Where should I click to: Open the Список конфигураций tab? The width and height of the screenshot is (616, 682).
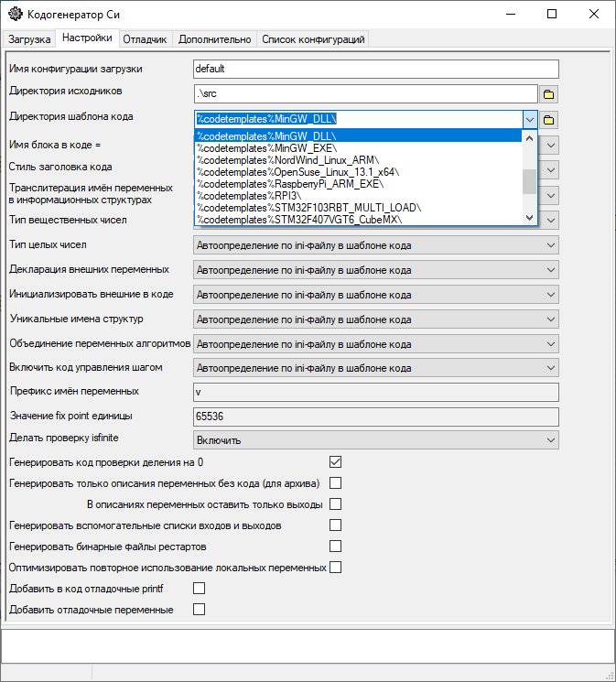(x=313, y=39)
